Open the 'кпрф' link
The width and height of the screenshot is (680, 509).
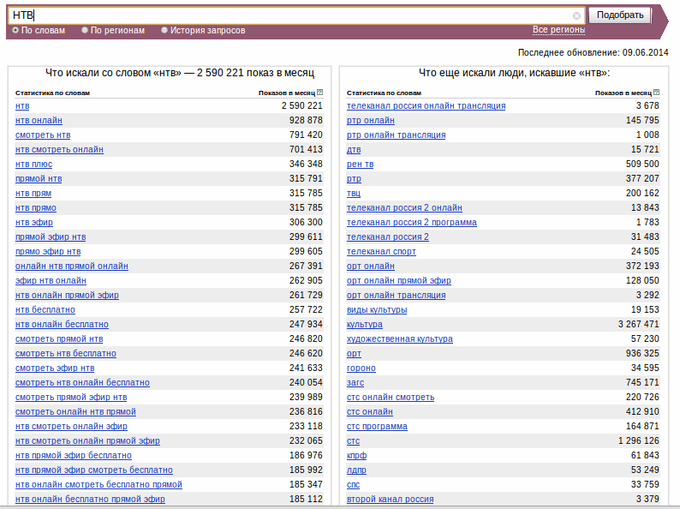[356, 456]
